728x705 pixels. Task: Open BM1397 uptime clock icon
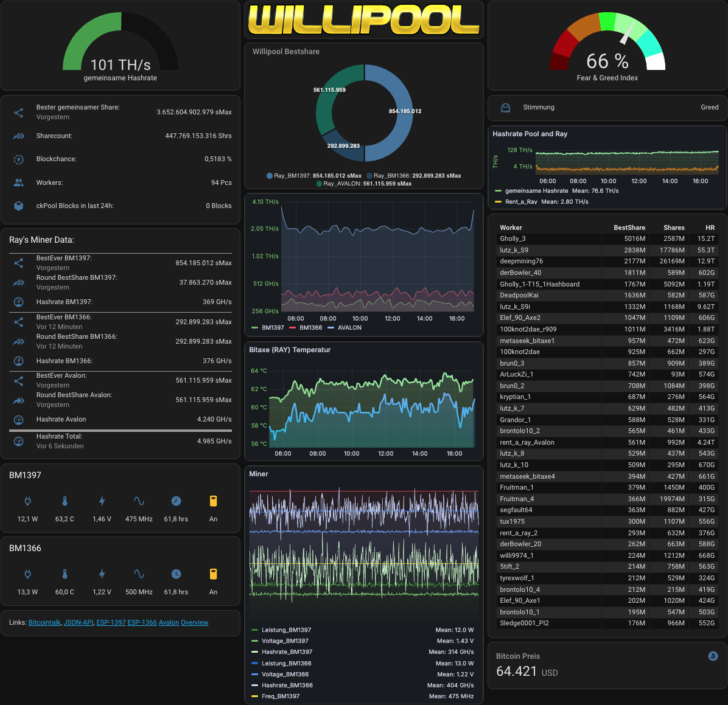click(176, 501)
